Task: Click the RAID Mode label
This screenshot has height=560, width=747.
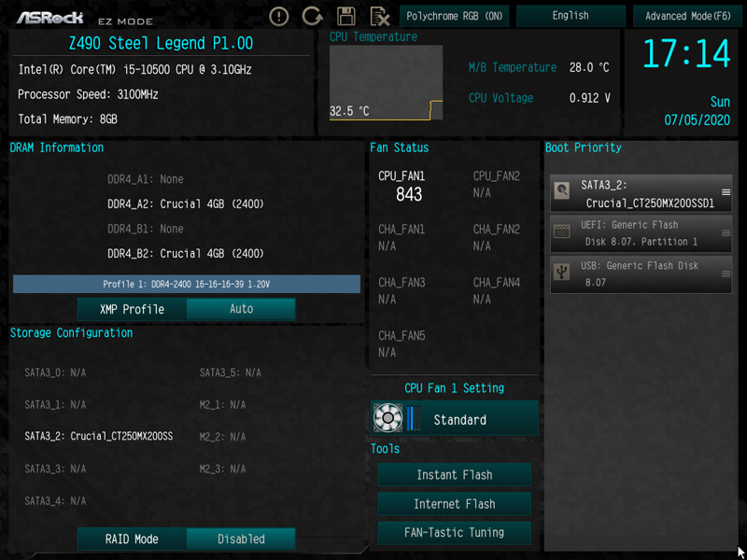Action: 132,539
